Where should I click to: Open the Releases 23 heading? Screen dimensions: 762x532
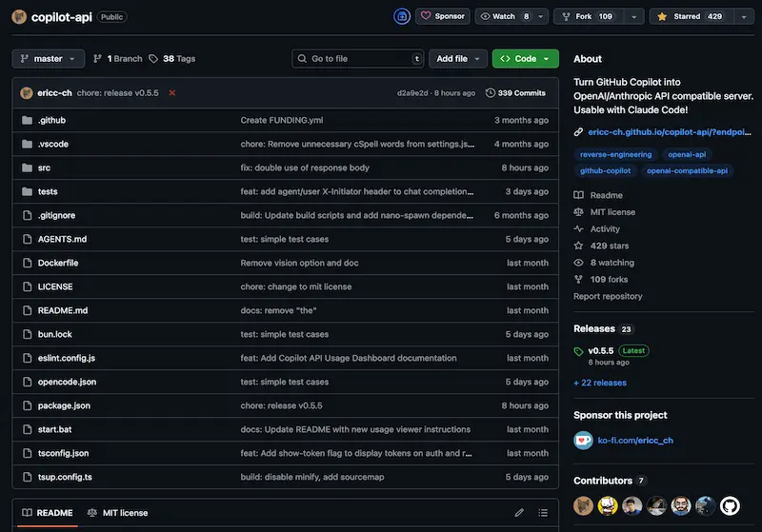(x=603, y=328)
